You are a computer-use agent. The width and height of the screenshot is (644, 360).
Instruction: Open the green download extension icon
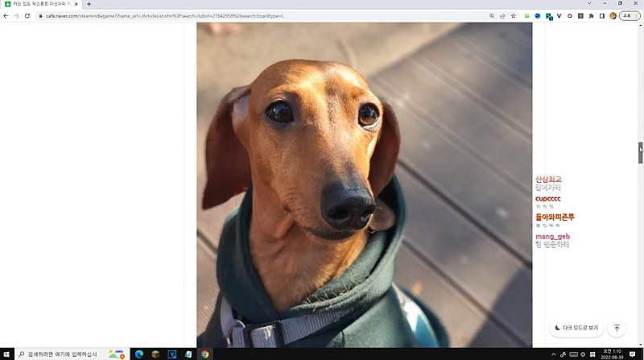pos(526,16)
